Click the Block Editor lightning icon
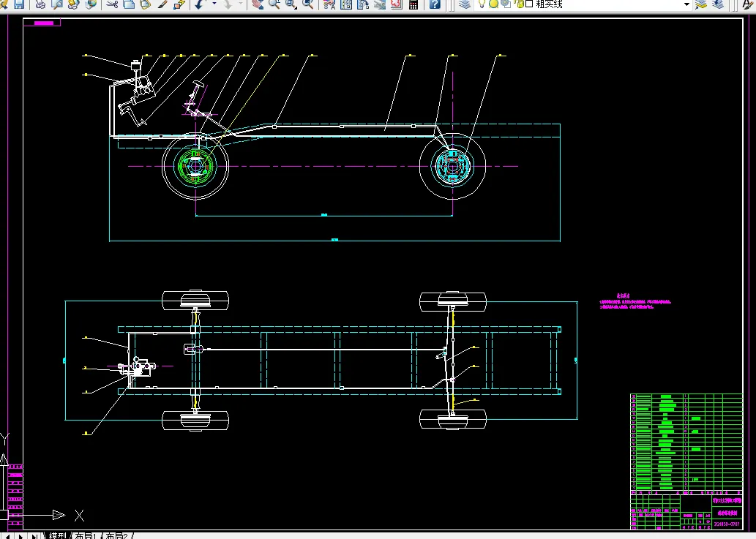 coord(179,4)
